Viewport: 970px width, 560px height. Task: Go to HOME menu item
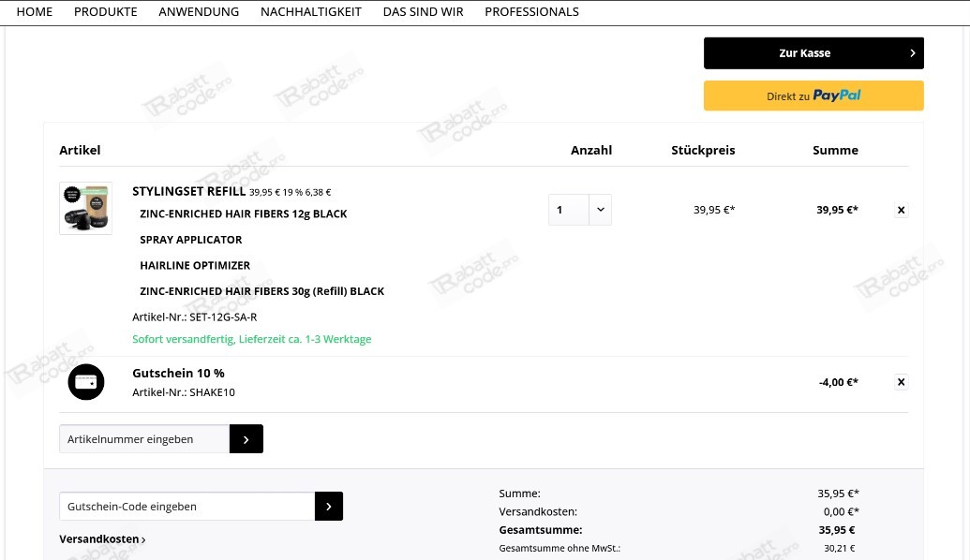tap(35, 12)
